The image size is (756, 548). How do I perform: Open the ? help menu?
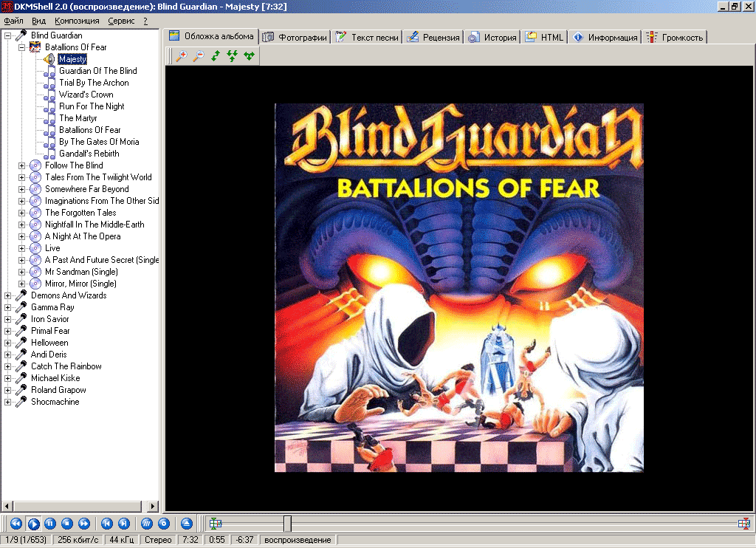click(x=145, y=21)
